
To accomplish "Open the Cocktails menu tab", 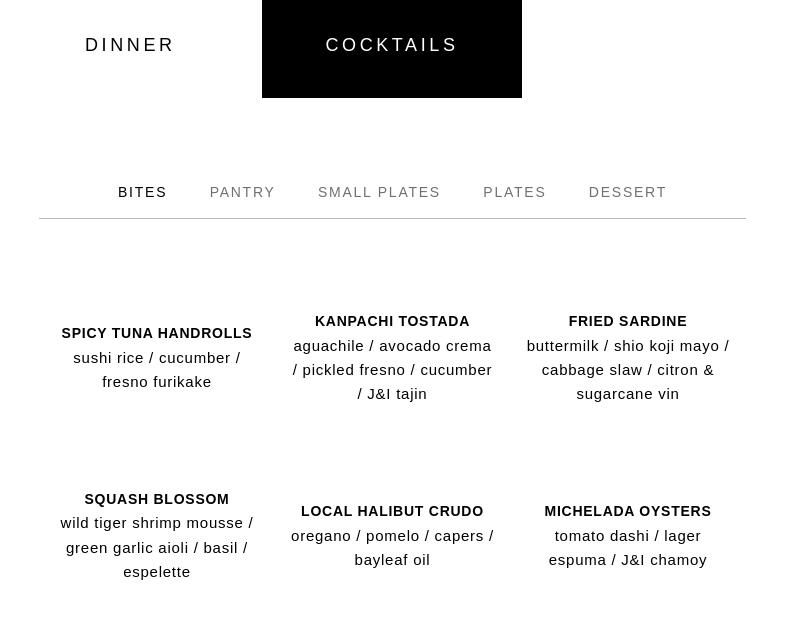I will pyautogui.click(x=391, y=46).
